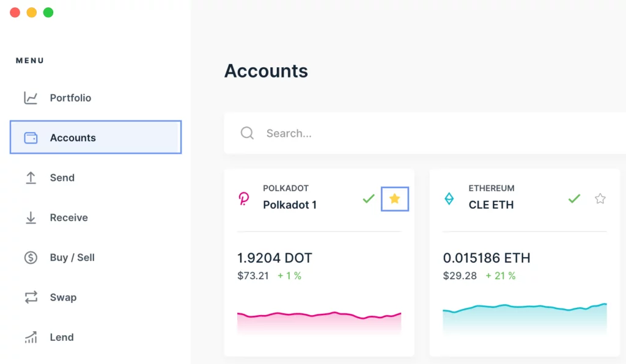Click the Ethereum logo on the CLE ETH card
626x364 pixels.
(x=450, y=198)
